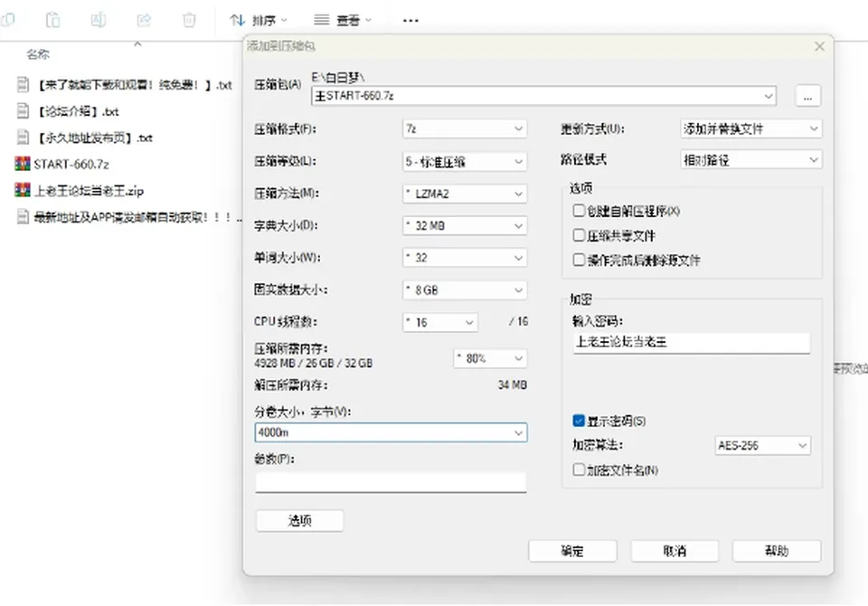
Task: Open the 排序 sort menu in Explorer
Action: tap(259, 21)
